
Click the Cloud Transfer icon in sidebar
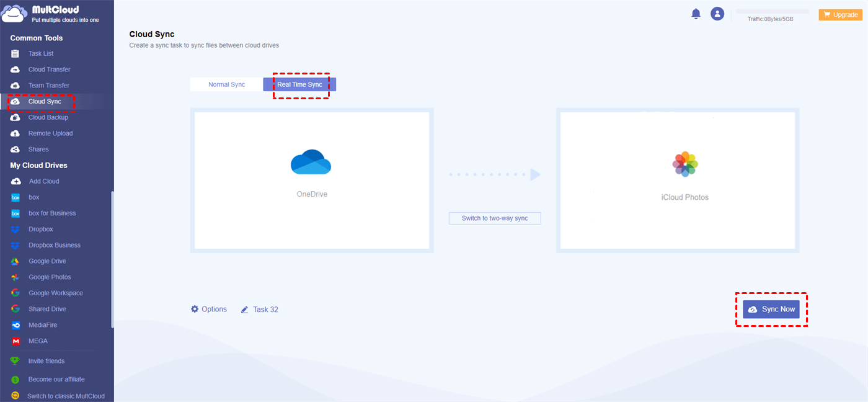(15, 69)
